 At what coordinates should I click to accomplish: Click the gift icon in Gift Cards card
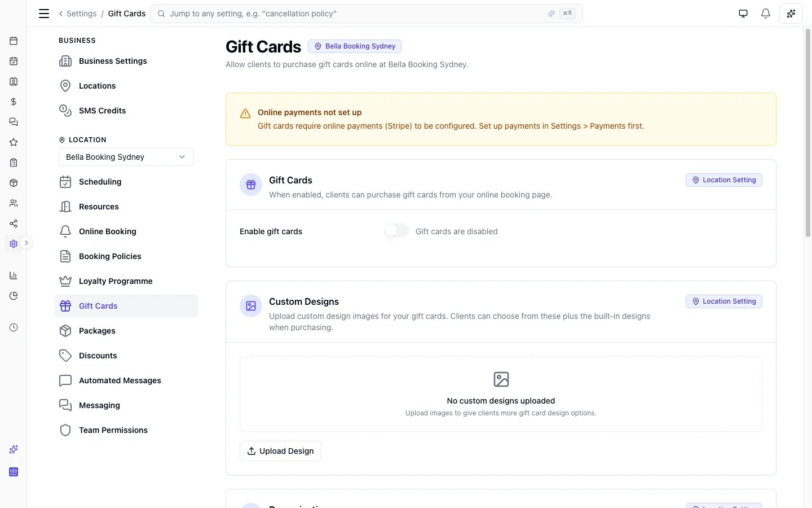[x=251, y=185]
